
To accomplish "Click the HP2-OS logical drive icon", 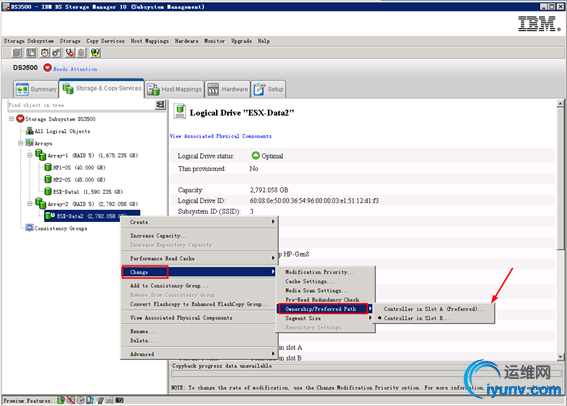I will (48, 179).
